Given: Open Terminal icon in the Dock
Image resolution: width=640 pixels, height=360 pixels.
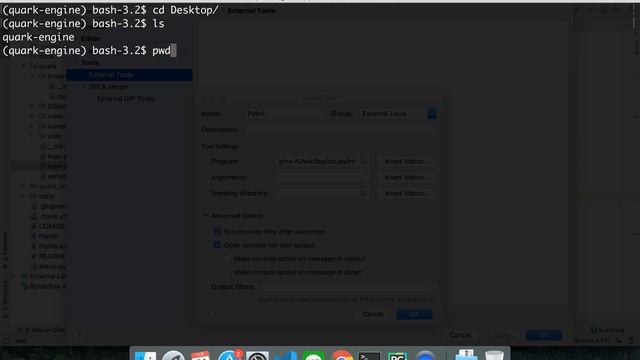Looking at the screenshot, I should tap(370, 356).
